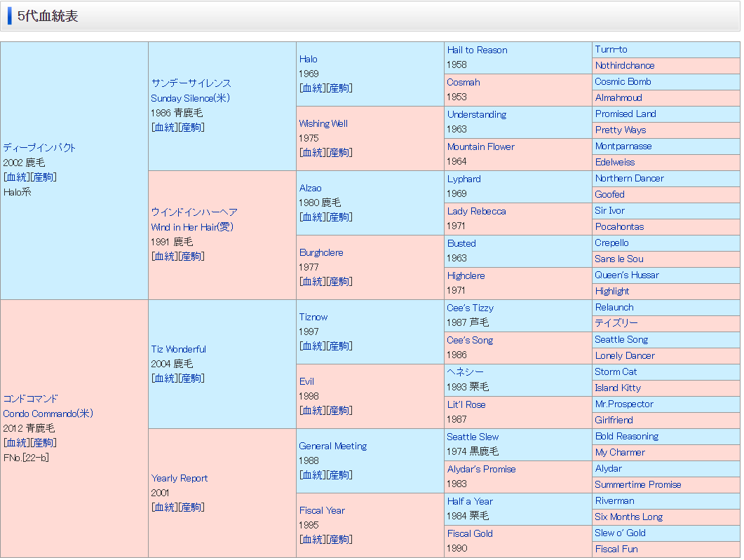This screenshot has width=744, height=560.
Task: Open the Condo Commando(米) link
Action: coord(48,414)
